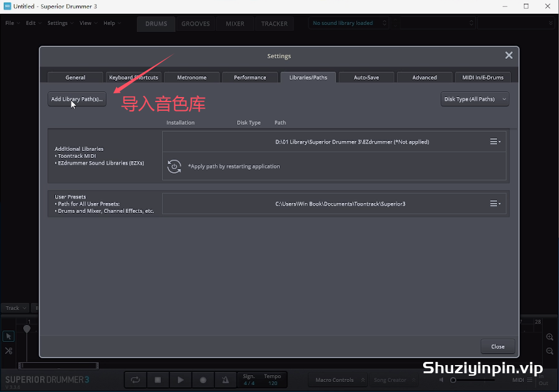This screenshot has height=392, width=559.
Task: Open the Track dropdown menu
Action: click(x=15, y=308)
